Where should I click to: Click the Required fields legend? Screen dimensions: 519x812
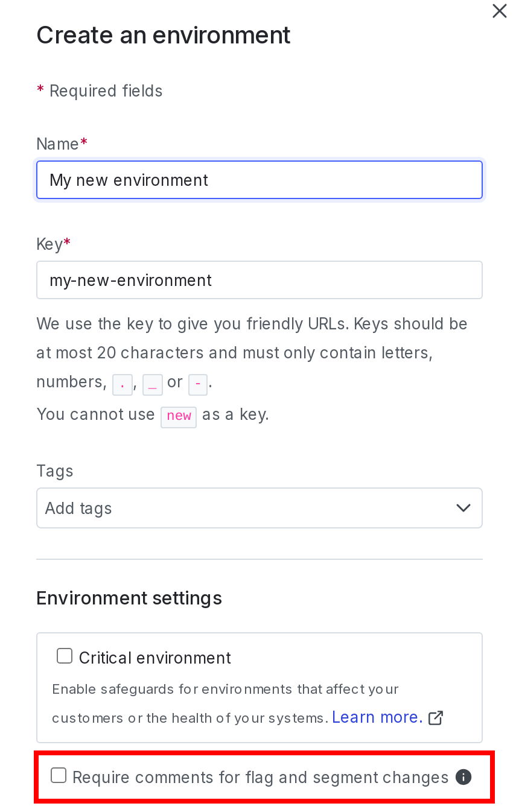(100, 90)
